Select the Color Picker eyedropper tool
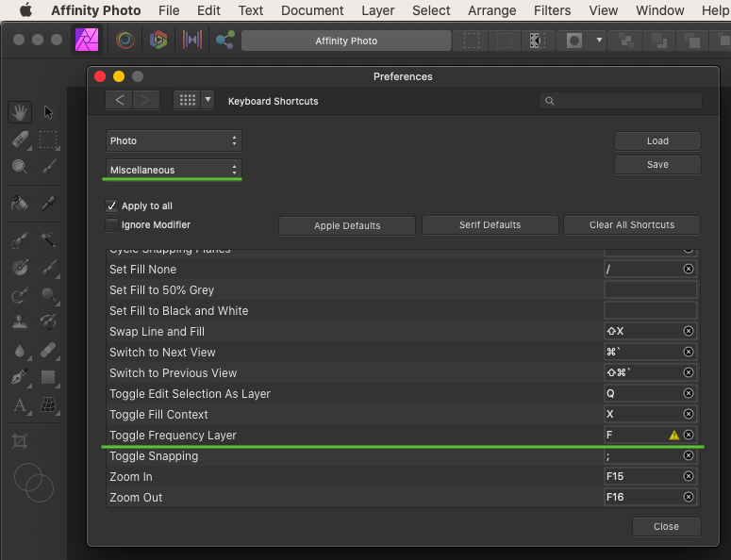 point(48,203)
